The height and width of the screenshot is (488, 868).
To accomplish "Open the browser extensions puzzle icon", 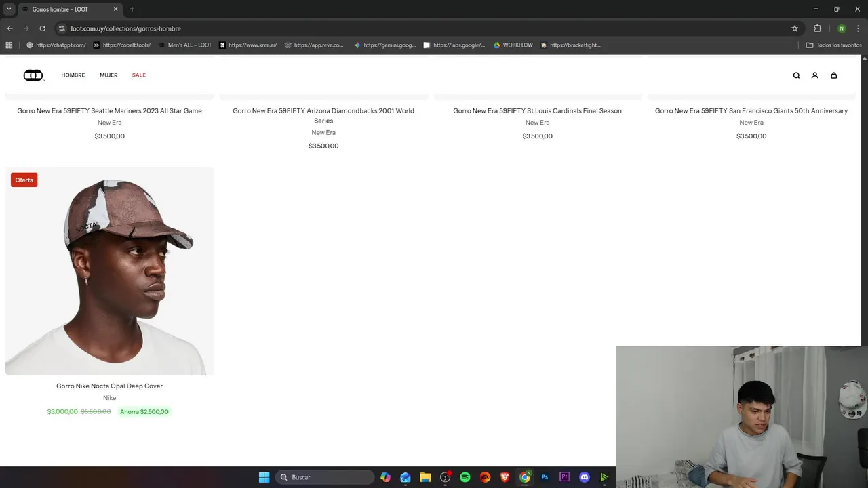I will (x=817, y=28).
